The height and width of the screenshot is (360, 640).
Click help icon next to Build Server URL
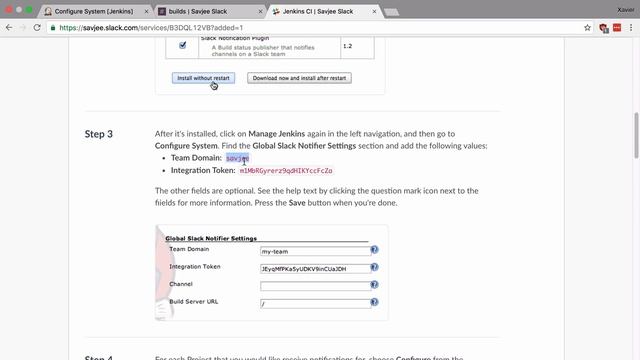coord(374,302)
